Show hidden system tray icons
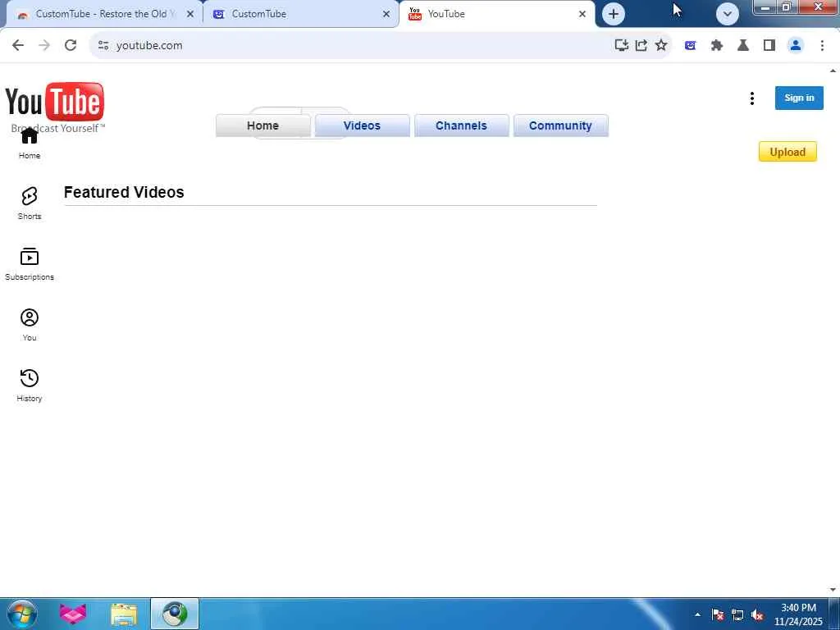840x630 pixels. coord(697,614)
